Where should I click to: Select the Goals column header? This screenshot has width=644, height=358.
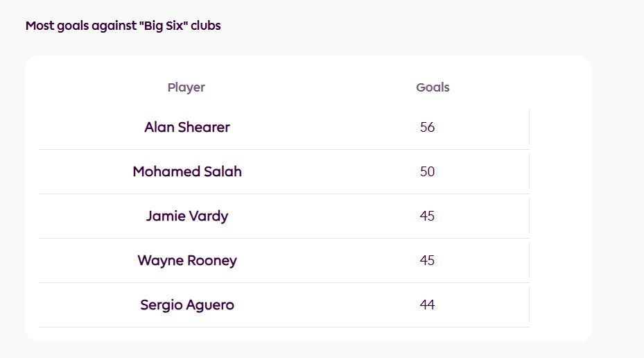point(433,87)
